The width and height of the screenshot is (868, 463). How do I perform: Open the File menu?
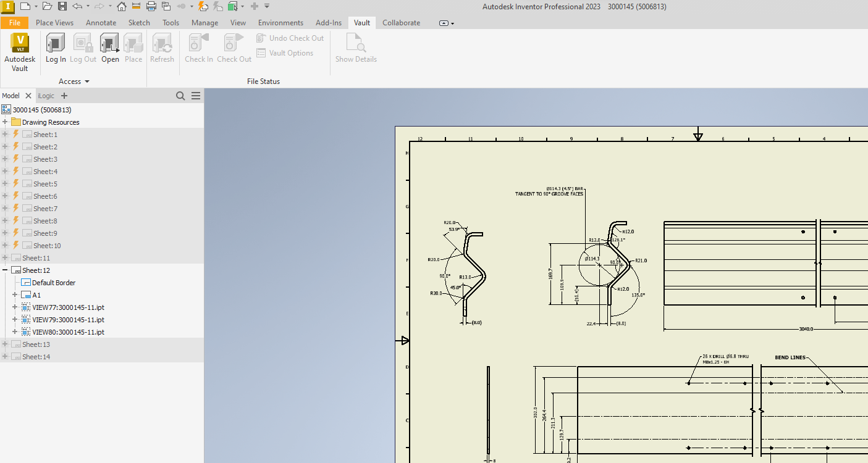pyautogui.click(x=15, y=23)
